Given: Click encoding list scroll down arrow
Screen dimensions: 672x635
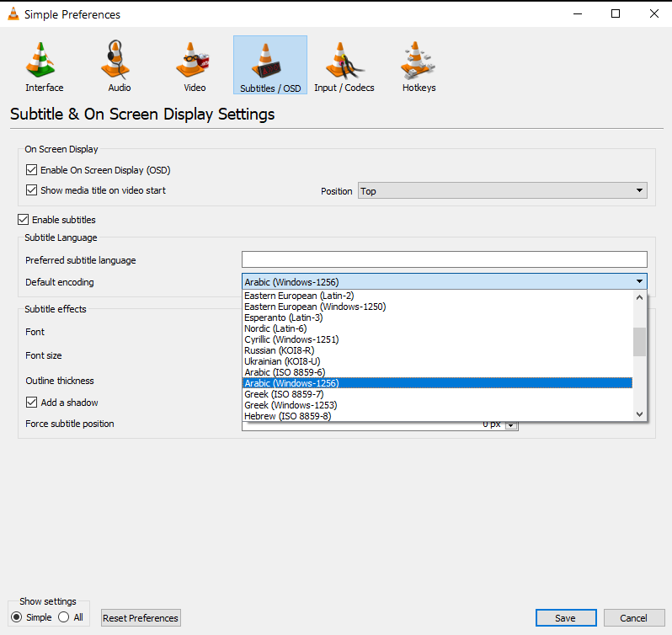Looking at the screenshot, I should click(639, 414).
